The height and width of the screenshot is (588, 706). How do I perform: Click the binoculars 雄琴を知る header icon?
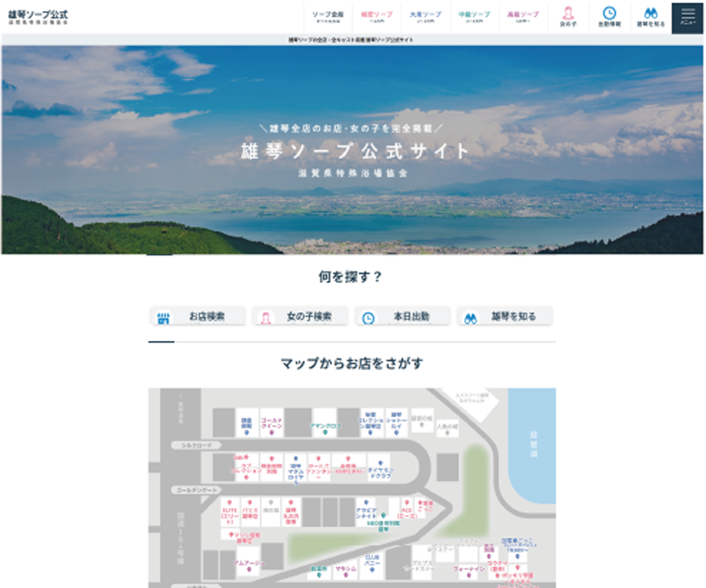650,13
